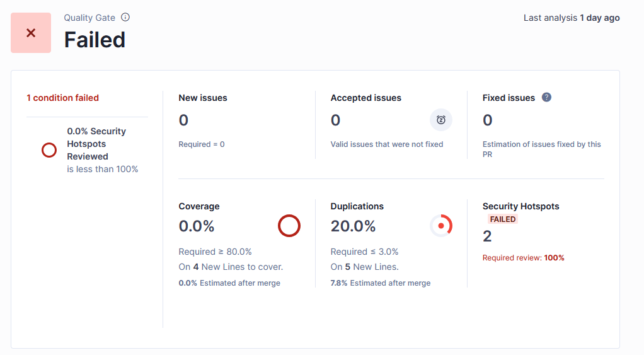The image size is (644, 355).
Task: Click the Last analysis 1 day ago text
Action: tap(572, 18)
